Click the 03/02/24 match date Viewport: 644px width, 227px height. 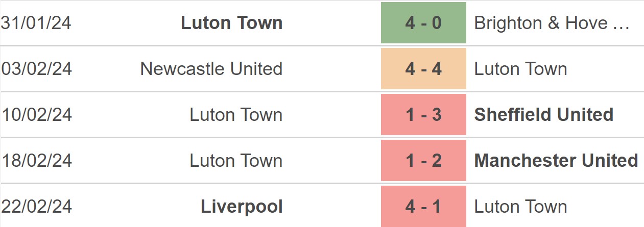tap(36, 69)
